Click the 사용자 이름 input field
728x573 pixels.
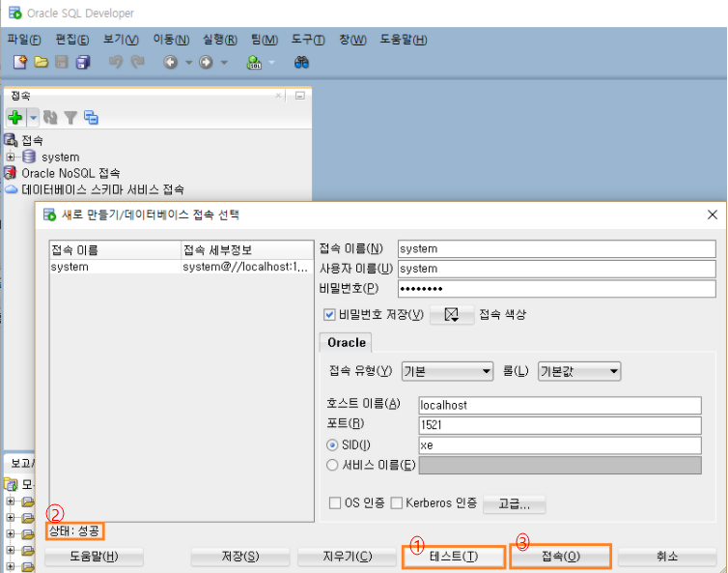pyautogui.click(x=557, y=269)
